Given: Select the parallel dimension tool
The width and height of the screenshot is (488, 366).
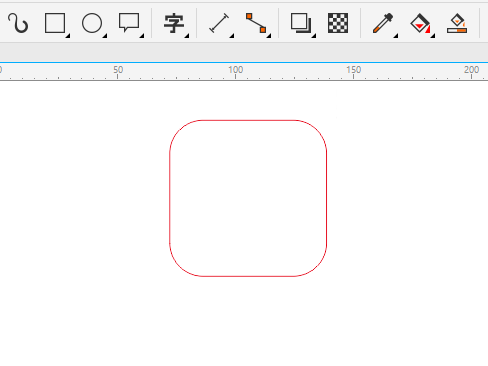Looking at the screenshot, I should click(x=219, y=23).
